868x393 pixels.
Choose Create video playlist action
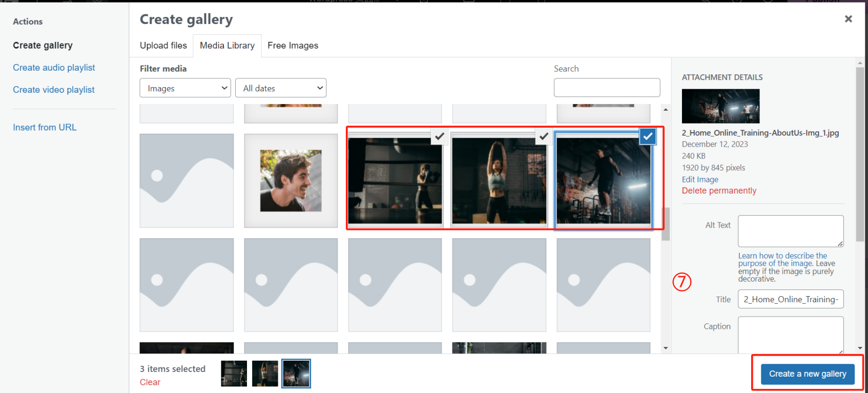tap(54, 90)
